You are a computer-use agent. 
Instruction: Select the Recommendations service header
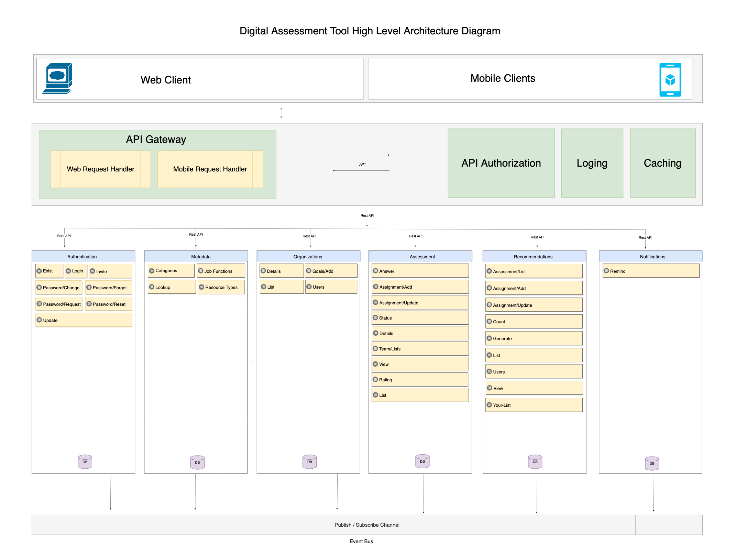pyautogui.click(x=534, y=256)
